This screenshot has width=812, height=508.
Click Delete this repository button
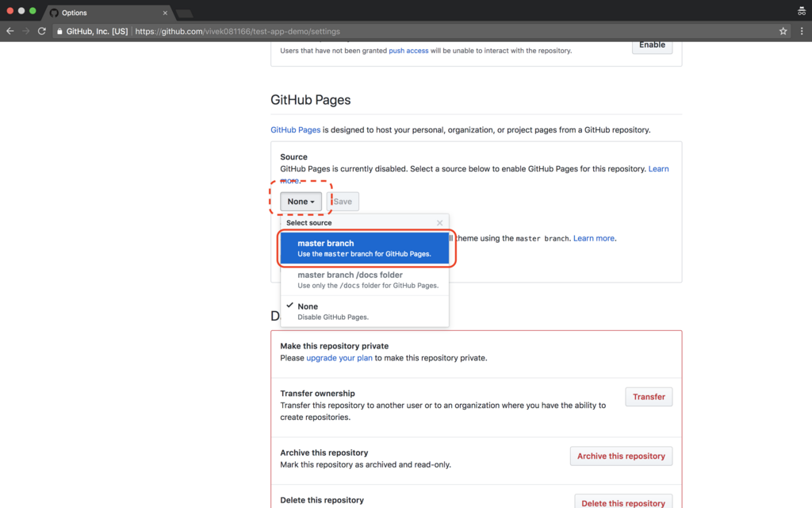pyautogui.click(x=623, y=502)
